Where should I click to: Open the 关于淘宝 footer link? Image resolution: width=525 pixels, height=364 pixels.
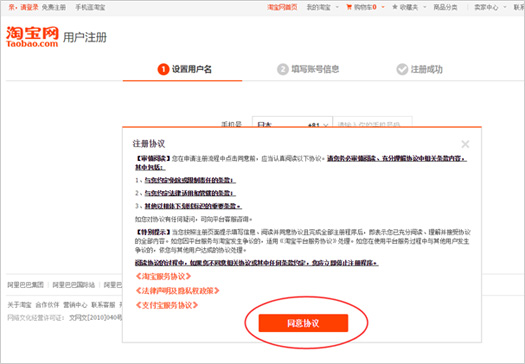click(19, 305)
